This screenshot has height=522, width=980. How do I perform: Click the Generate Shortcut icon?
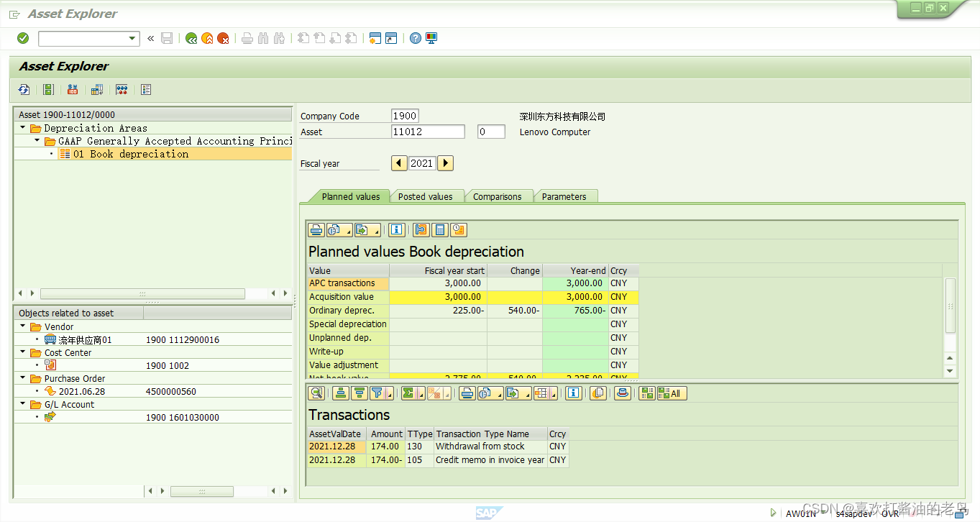[x=391, y=38]
